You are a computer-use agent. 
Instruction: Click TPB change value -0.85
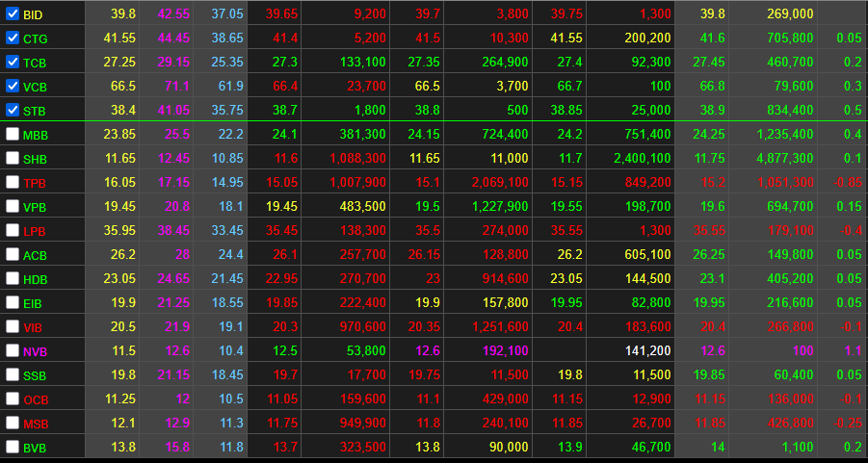click(x=849, y=183)
